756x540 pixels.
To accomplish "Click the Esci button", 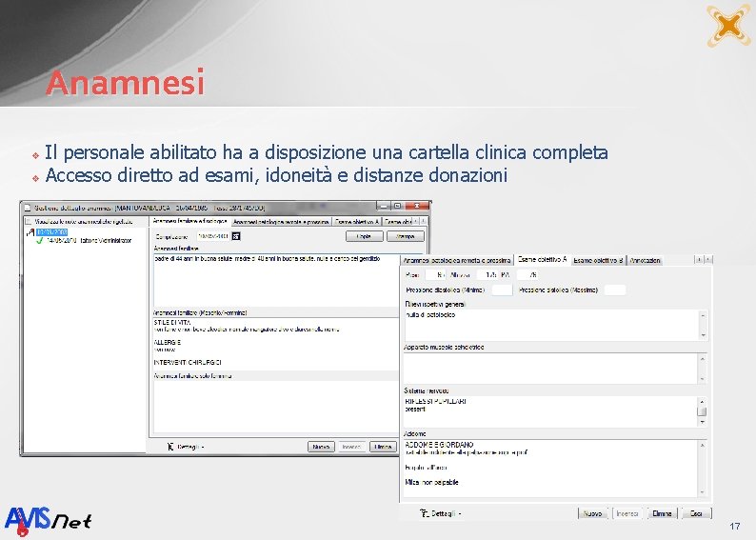I will [696, 513].
